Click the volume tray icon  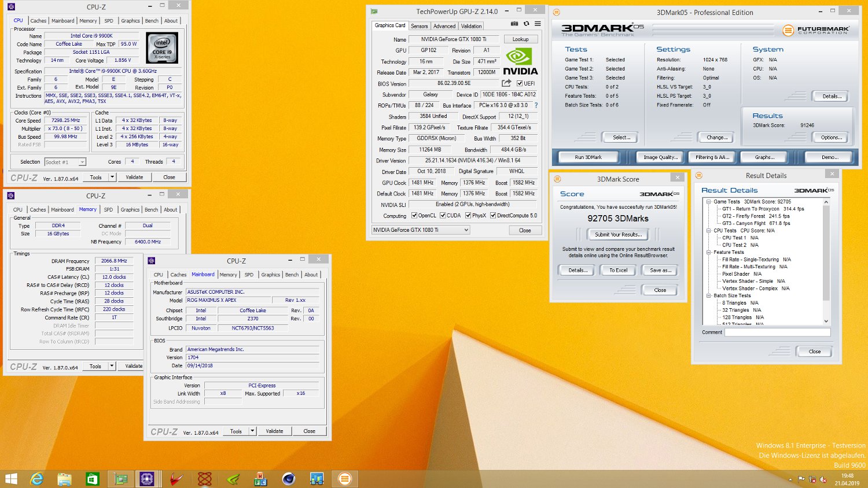tap(823, 479)
